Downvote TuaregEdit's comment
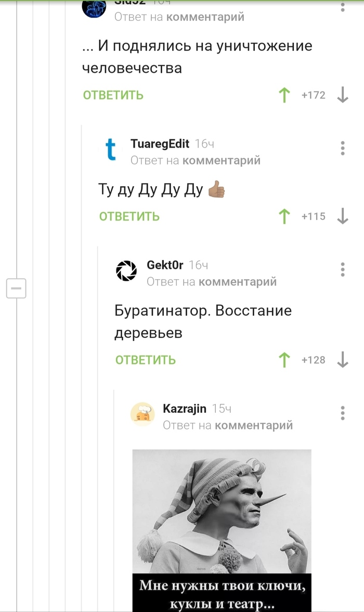The height and width of the screenshot is (612, 364). pos(343,216)
